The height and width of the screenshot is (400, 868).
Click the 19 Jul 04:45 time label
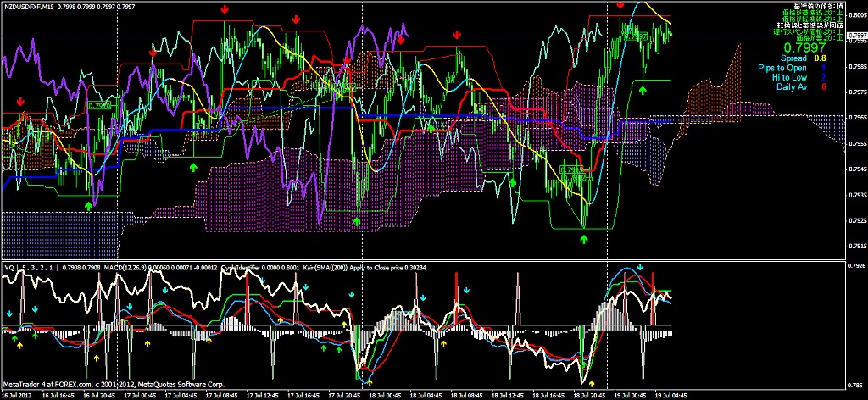point(670,396)
